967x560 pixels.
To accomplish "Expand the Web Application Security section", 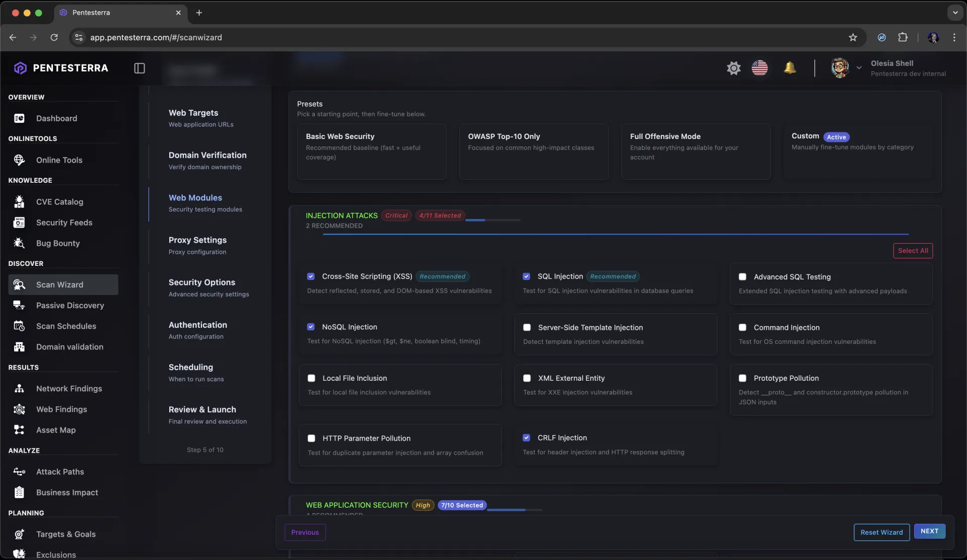I will click(x=358, y=505).
